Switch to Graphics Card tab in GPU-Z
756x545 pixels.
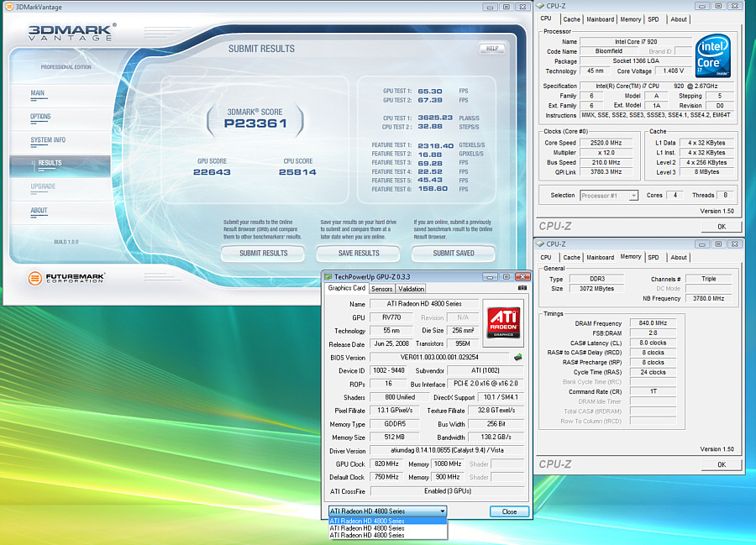[x=347, y=288]
